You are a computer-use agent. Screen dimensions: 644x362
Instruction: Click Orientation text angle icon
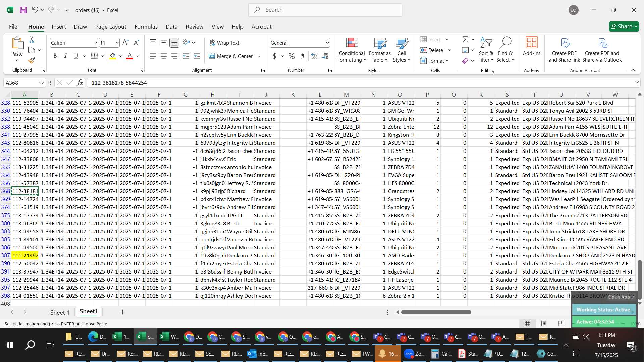[186, 43]
